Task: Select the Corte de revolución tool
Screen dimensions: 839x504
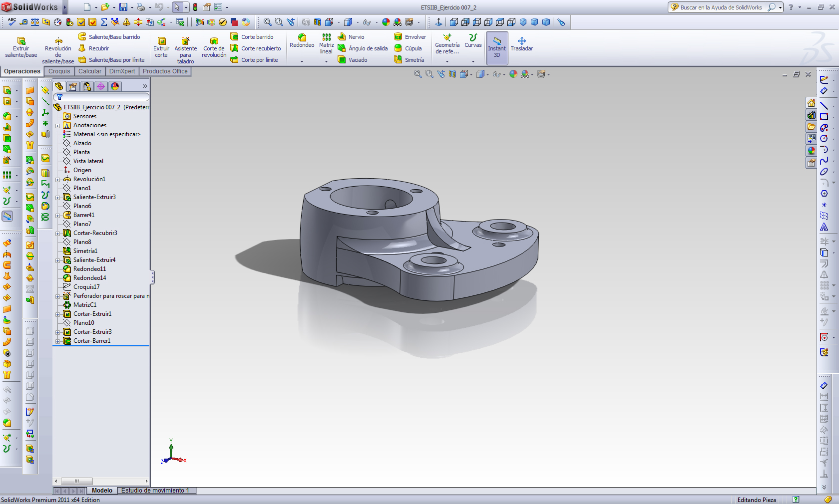Action: (x=214, y=47)
